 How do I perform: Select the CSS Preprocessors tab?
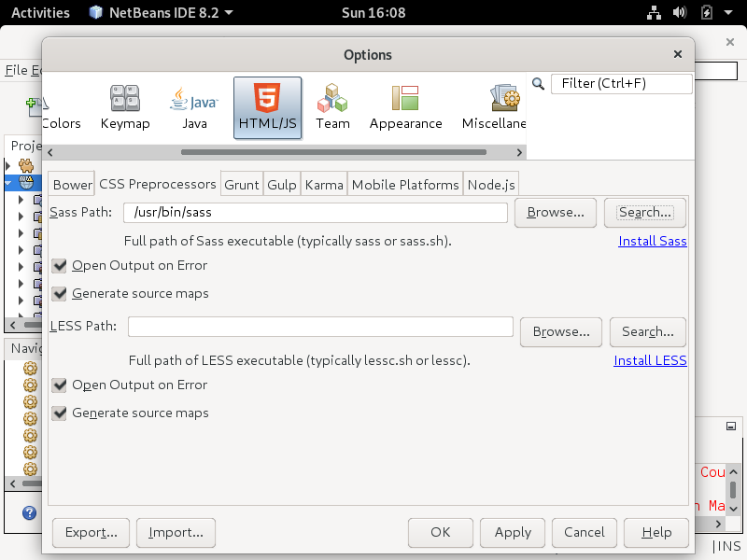click(158, 184)
